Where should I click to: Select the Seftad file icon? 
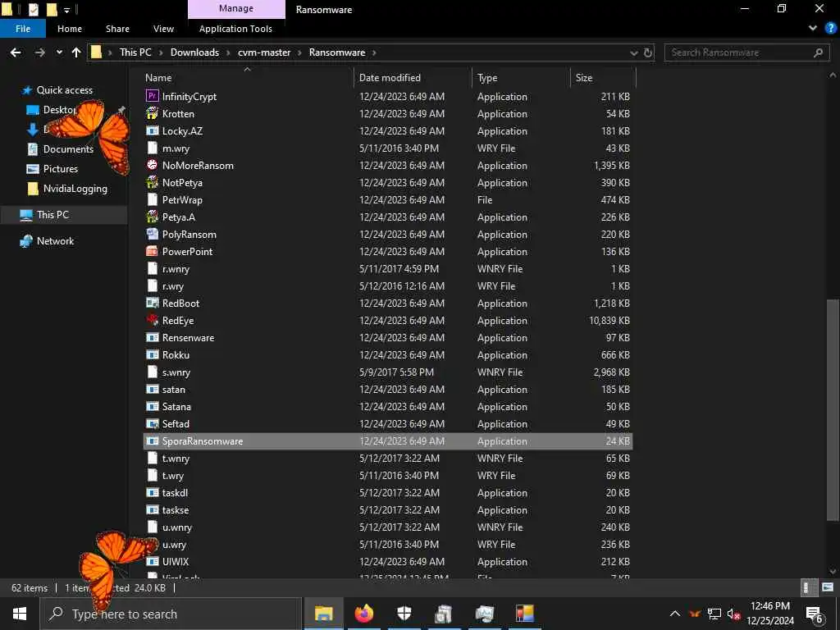(152, 423)
